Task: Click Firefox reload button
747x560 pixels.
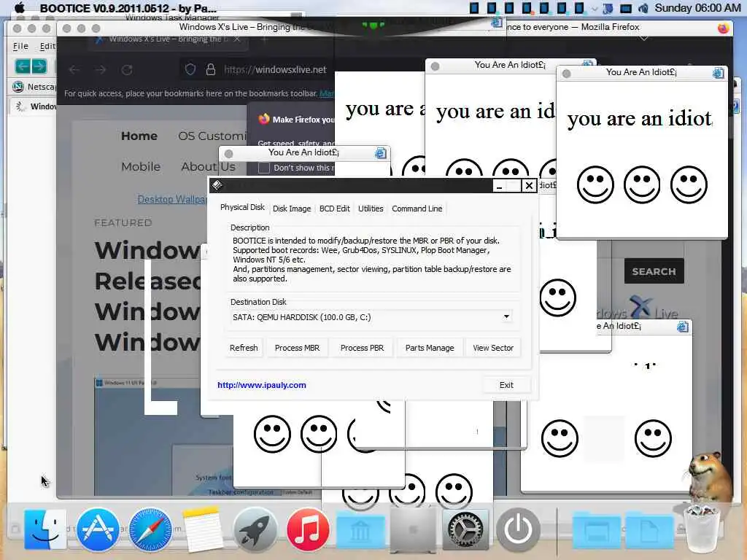Action: pos(127,70)
